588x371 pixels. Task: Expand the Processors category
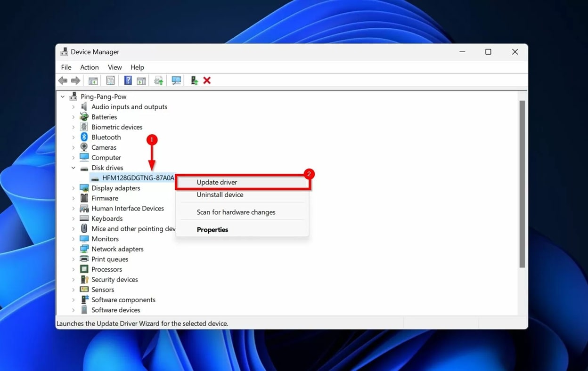pyautogui.click(x=73, y=269)
